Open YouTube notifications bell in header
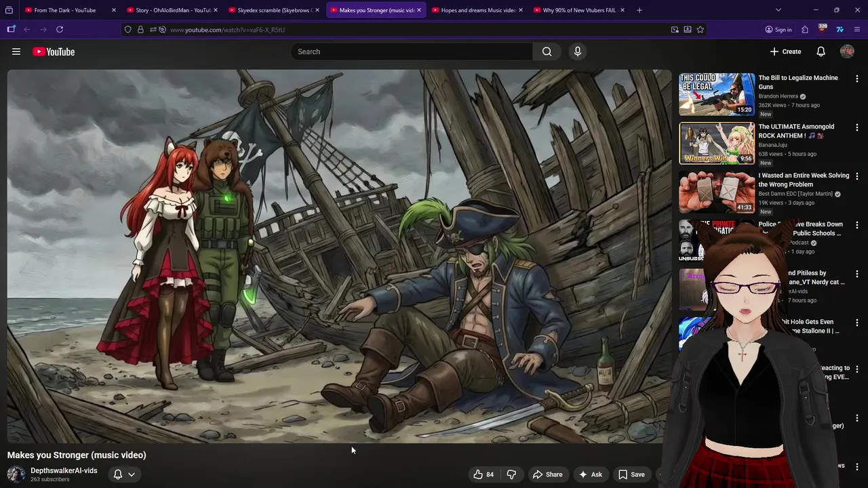 (x=821, y=52)
